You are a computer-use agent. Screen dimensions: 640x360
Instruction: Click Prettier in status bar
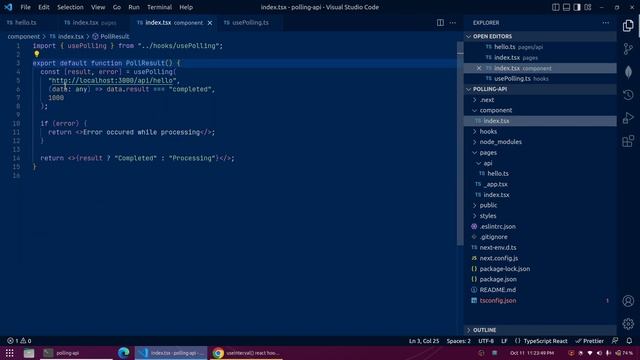589,341
